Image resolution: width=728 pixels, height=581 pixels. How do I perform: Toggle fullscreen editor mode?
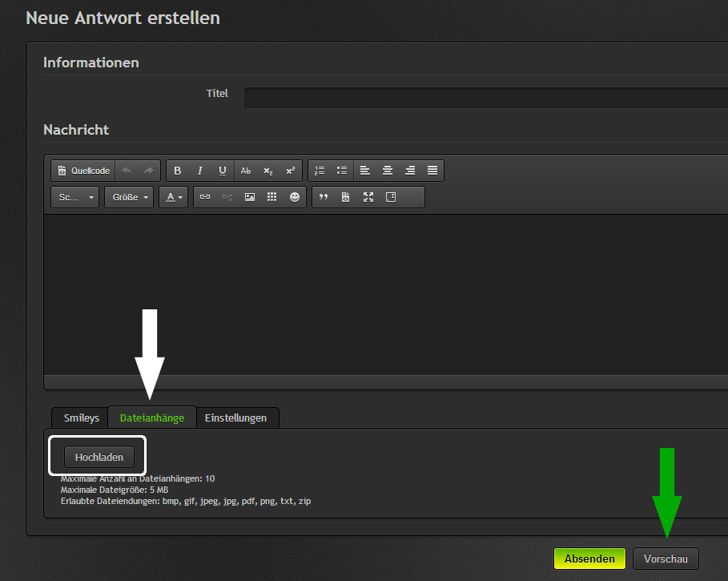pos(368,197)
